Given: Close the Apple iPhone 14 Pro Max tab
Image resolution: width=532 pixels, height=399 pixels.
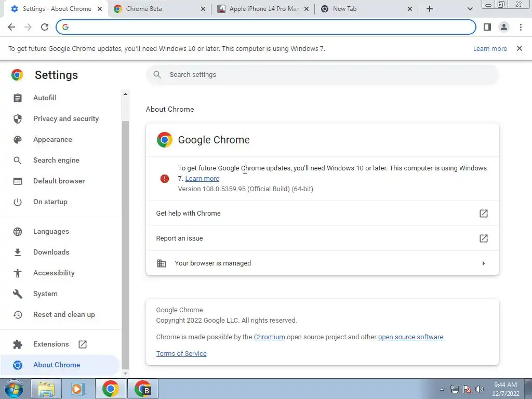Looking at the screenshot, I should (307, 9).
